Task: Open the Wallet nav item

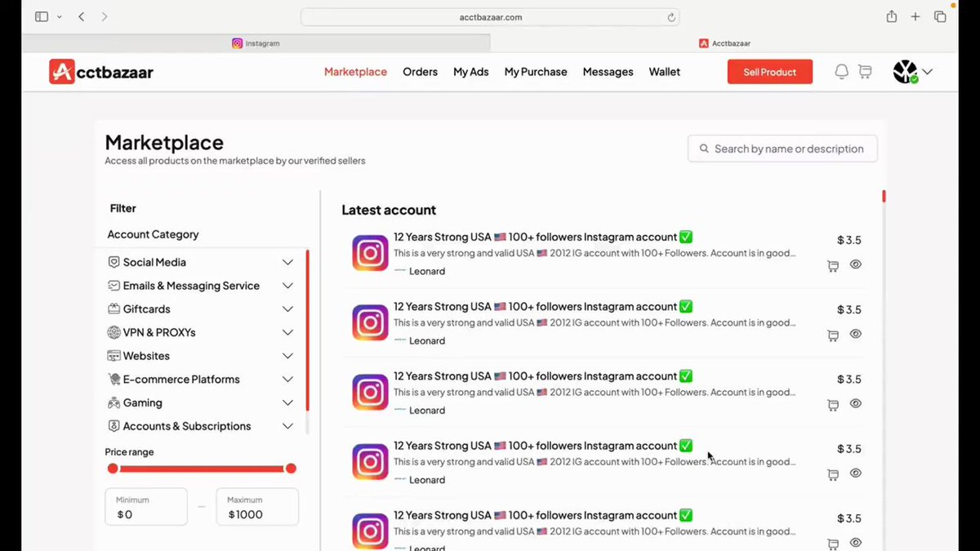Action: [664, 72]
